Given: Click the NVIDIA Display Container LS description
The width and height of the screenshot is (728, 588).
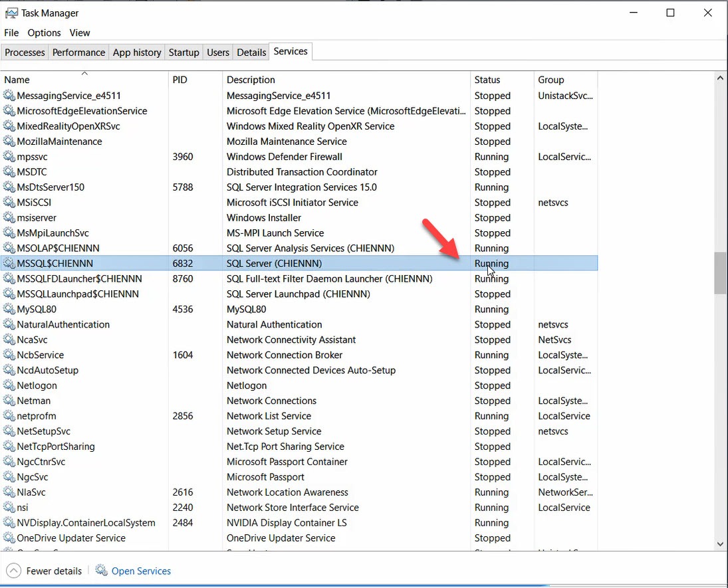Looking at the screenshot, I should [287, 523].
